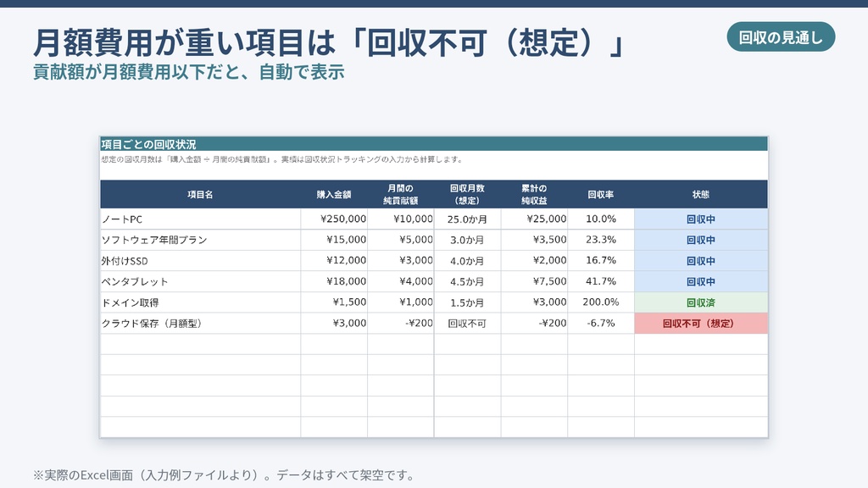Click ドメイン取得's ¥3,000 cumulative revenue cell
The width and height of the screenshot is (868, 488).
point(534,302)
